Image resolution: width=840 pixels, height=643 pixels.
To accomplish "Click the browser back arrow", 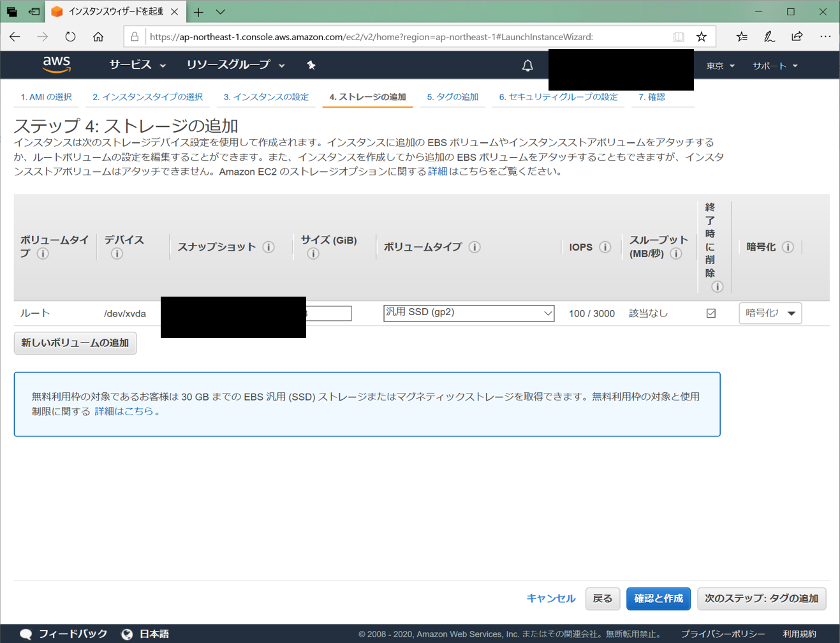I will pyautogui.click(x=15, y=36).
